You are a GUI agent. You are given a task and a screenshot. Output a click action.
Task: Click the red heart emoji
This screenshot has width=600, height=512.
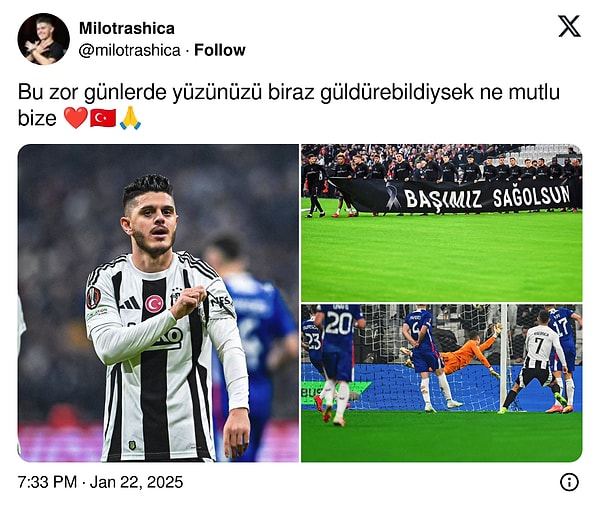click(x=75, y=118)
